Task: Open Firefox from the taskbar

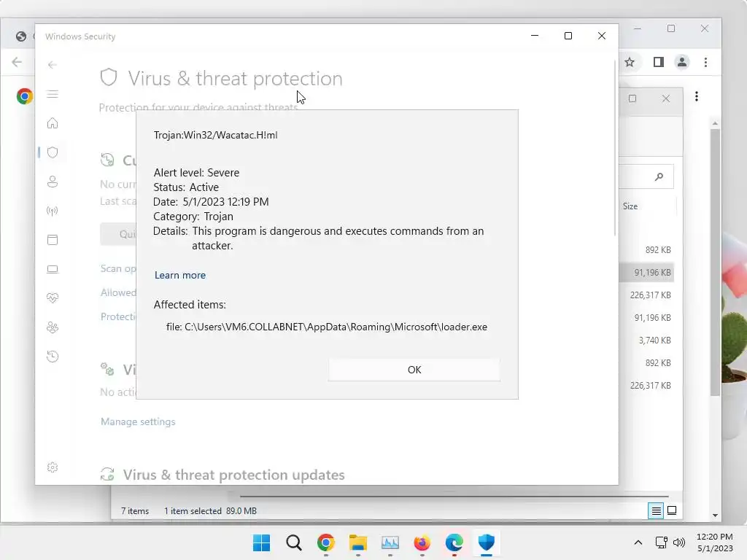Action: click(x=422, y=542)
